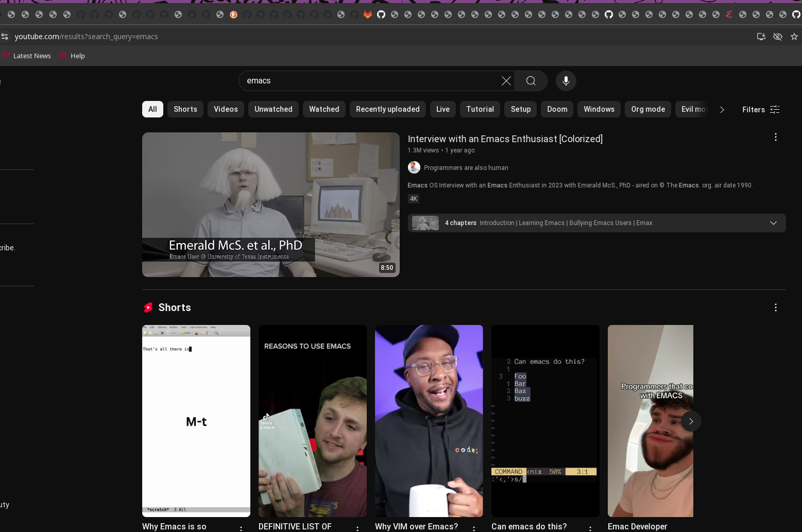Bookmark this page with the star
802x532 pixels.
[794, 37]
